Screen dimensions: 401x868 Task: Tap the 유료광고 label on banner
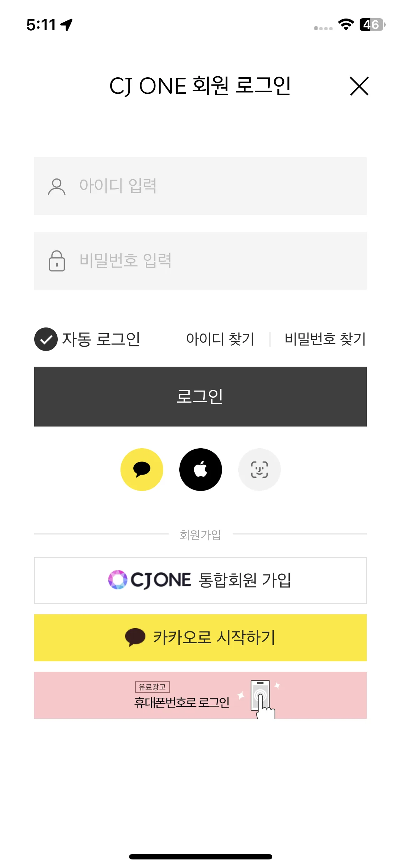[152, 687]
